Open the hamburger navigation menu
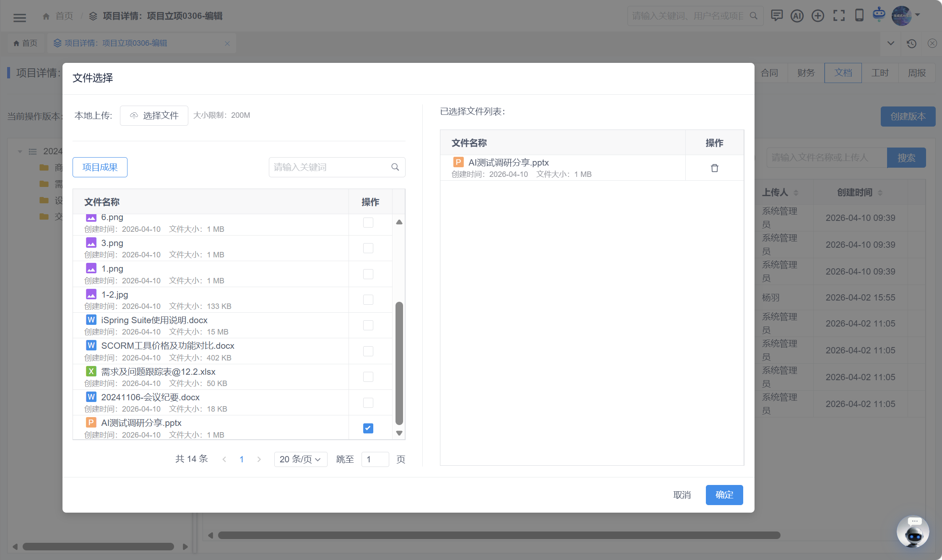 point(20,17)
